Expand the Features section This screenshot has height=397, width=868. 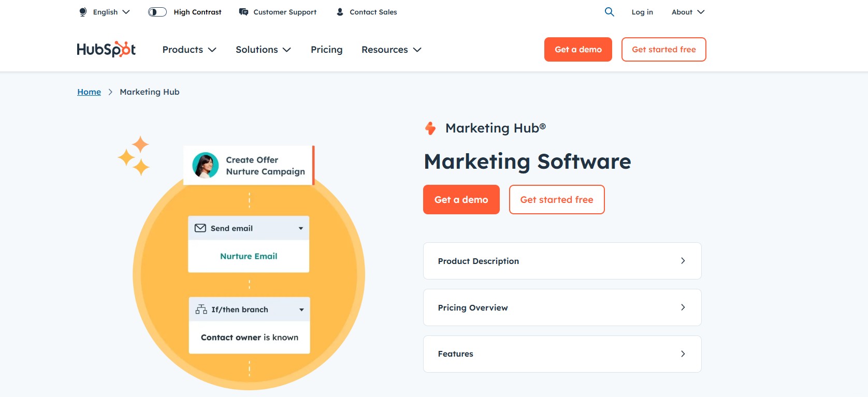[562, 354]
